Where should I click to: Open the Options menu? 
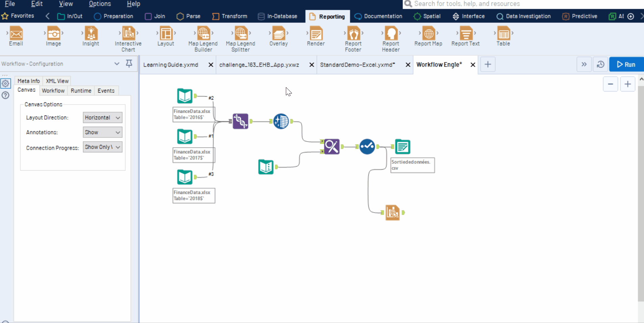tap(100, 4)
